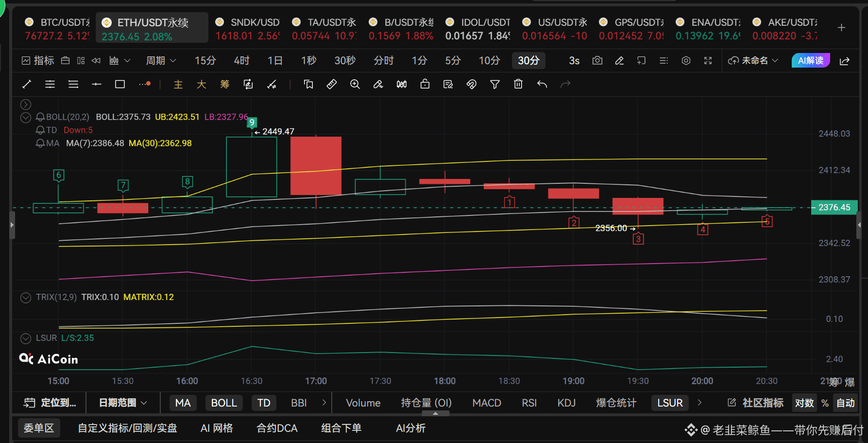This screenshot has width=868, height=443.
Task: Enable the RSI sub-indicator
Action: click(x=529, y=403)
